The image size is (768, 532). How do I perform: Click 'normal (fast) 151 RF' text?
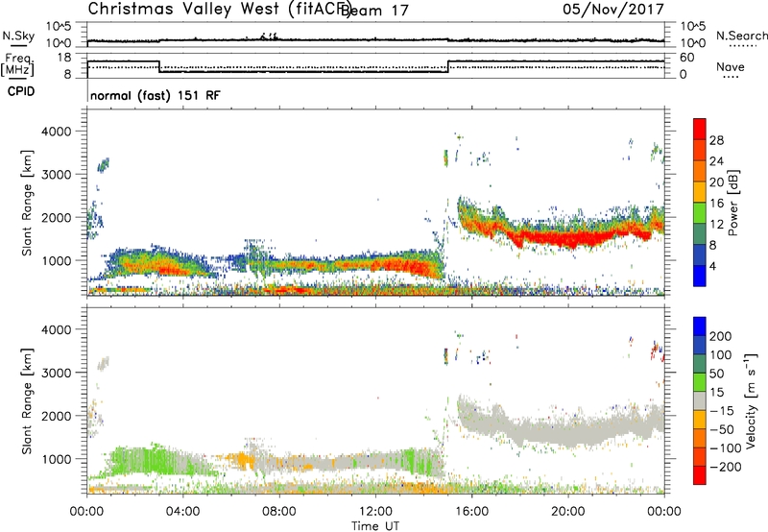coord(156,95)
